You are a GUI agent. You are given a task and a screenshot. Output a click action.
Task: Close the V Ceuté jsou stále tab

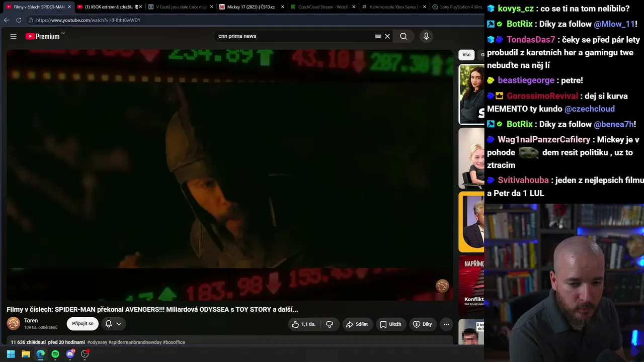tap(211, 7)
